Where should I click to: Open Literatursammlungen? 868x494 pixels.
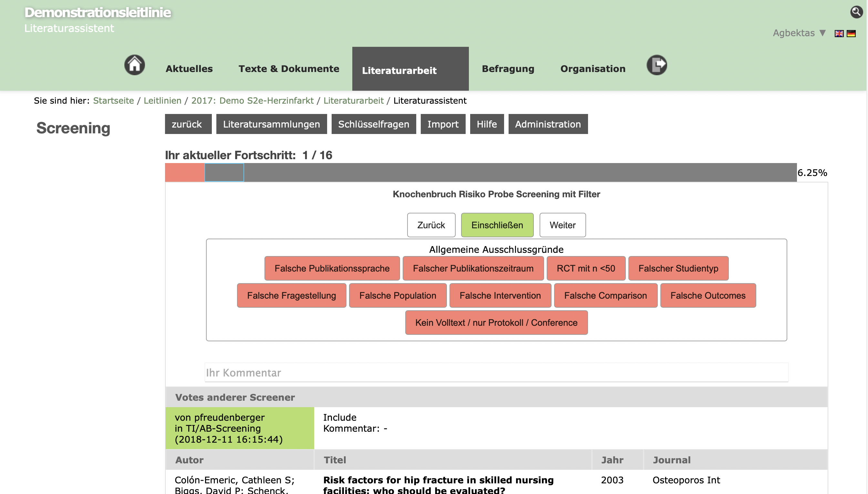pos(272,124)
